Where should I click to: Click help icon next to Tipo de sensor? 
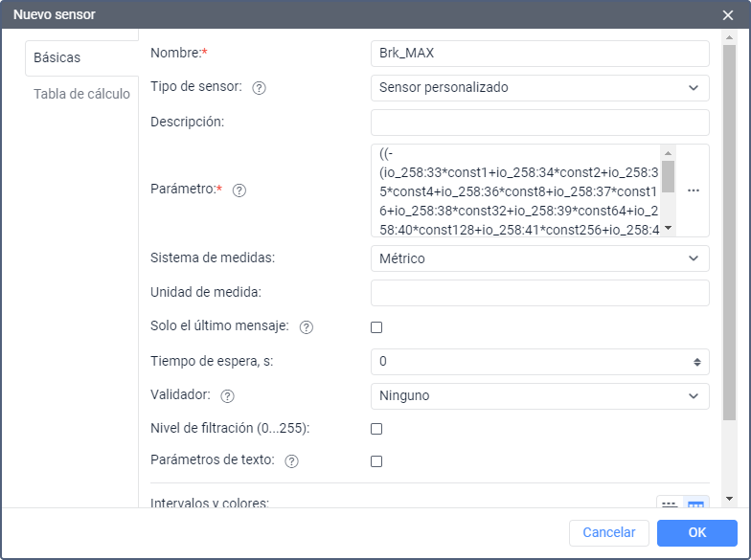point(259,88)
